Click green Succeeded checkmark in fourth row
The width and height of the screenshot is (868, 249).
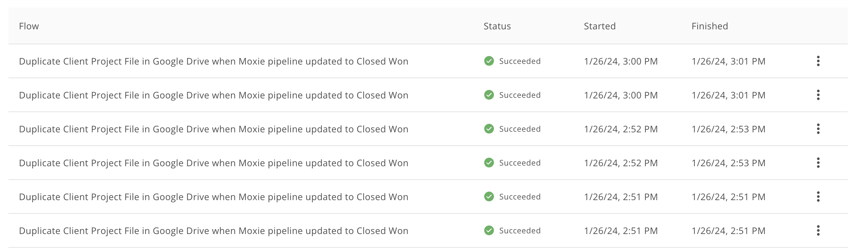pyautogui.click(x=489, y=163)
